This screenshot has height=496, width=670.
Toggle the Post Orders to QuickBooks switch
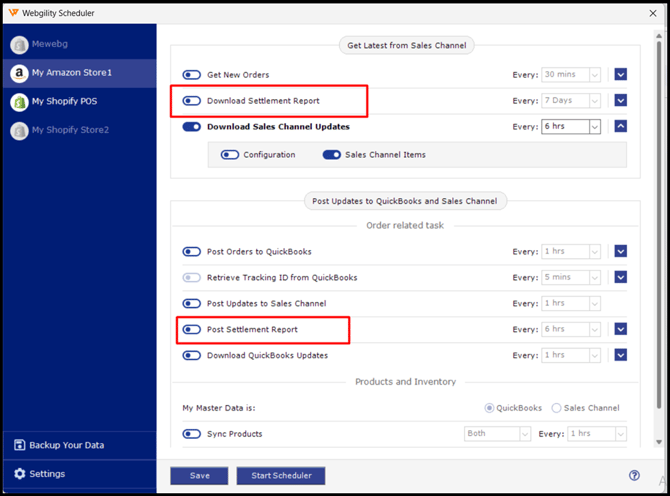191,251
